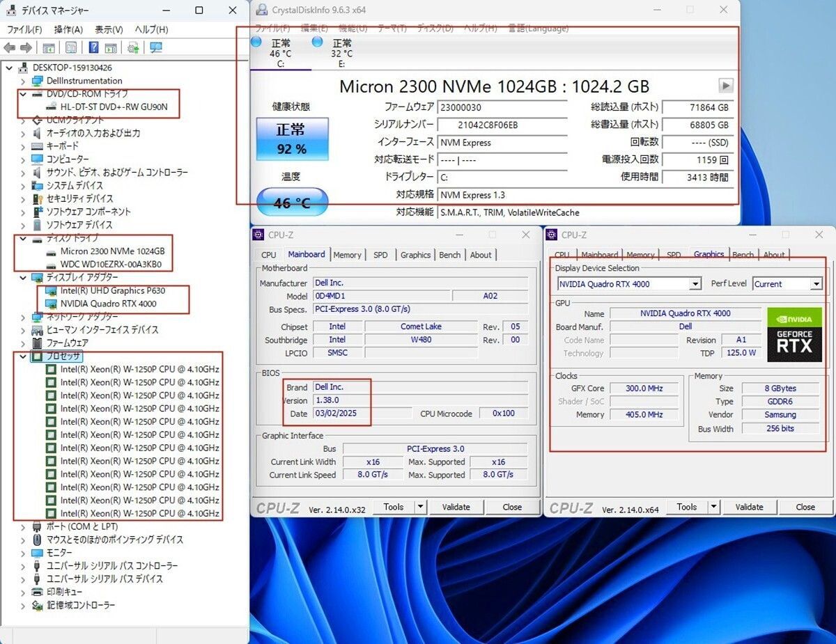Click the 46 °C temperature button in CrystalDiskInfo
836x644 pixels.
coord(292,203)
